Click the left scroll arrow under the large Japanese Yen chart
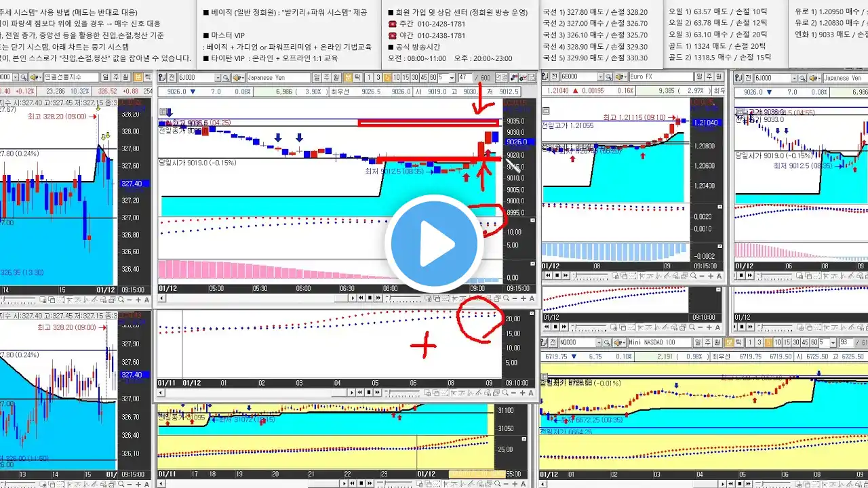 point(161,298)
